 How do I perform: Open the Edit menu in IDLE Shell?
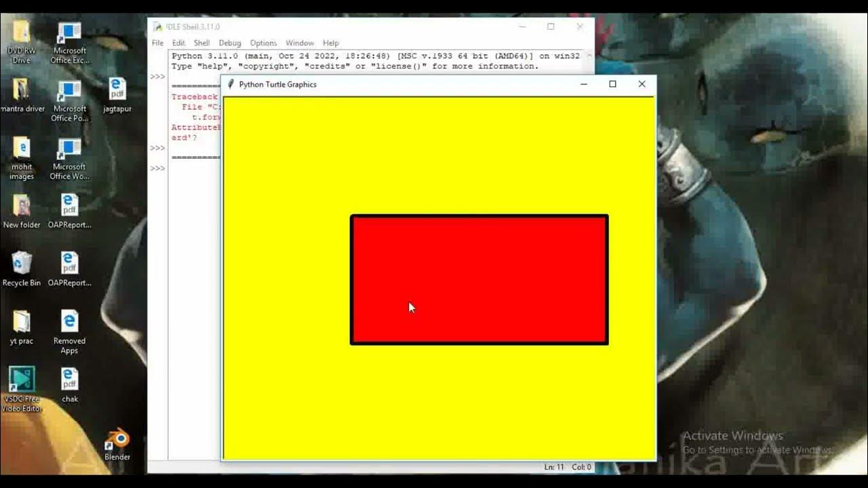(178, 43)
